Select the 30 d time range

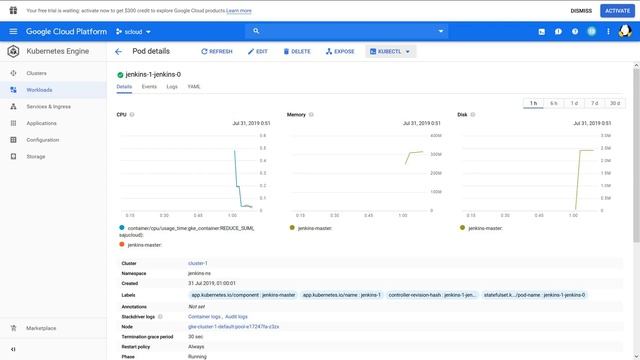click(x=615, y=103)
